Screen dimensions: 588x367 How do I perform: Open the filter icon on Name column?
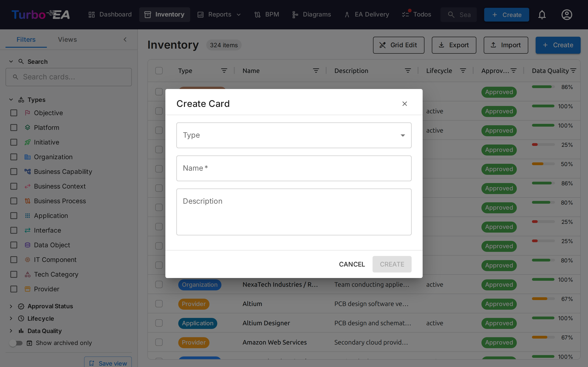tap(316, 71)
